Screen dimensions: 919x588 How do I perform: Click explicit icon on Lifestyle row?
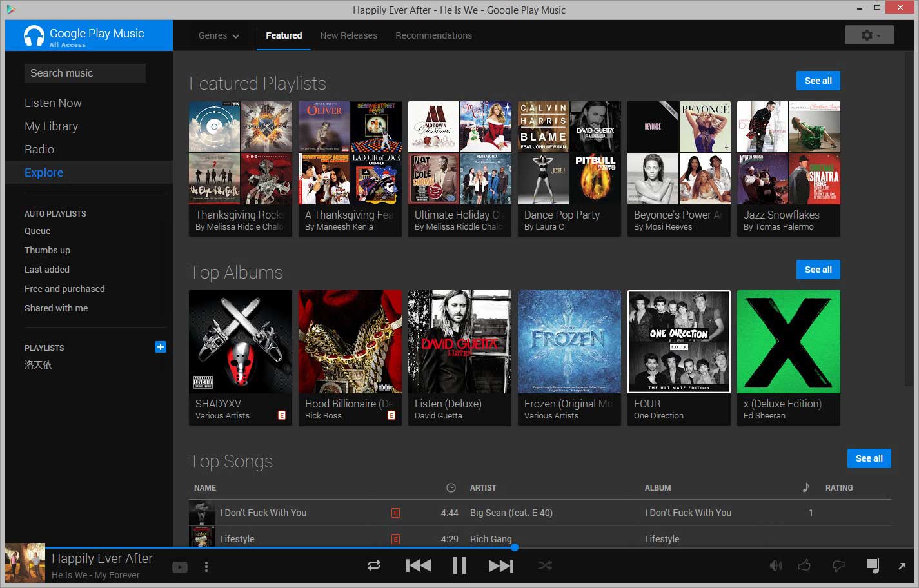(x=396, y=539)
